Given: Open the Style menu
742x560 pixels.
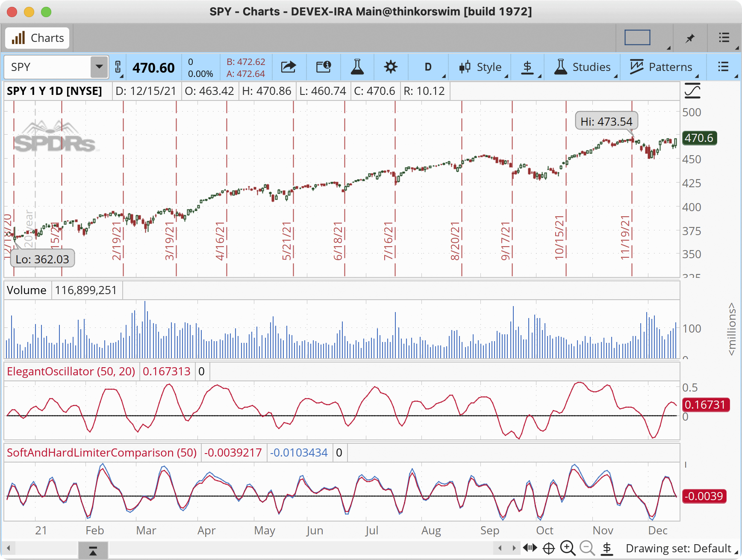Looking at the screenshot, I should [480, 67].
